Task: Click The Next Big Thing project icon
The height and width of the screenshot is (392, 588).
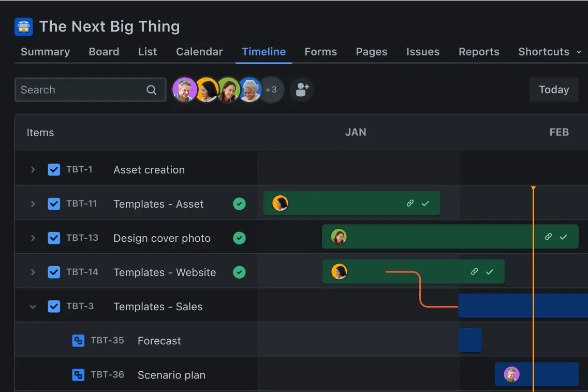Action: 23,26
